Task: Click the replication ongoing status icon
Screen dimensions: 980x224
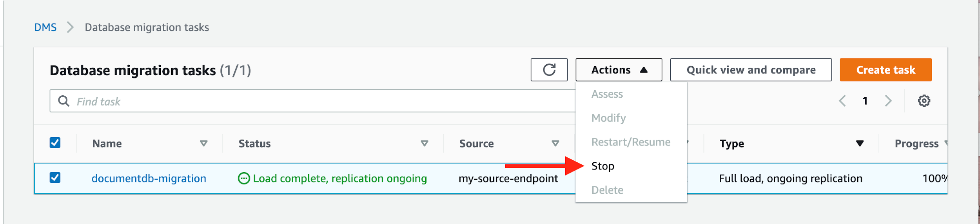Action: click(244, 178)
